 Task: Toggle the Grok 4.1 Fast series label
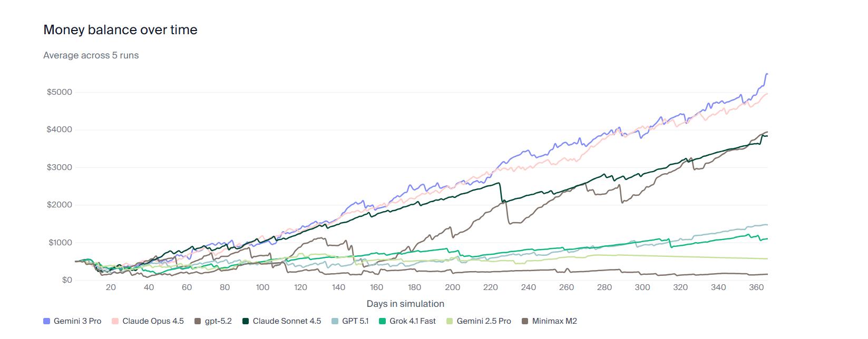pos(413,321)
